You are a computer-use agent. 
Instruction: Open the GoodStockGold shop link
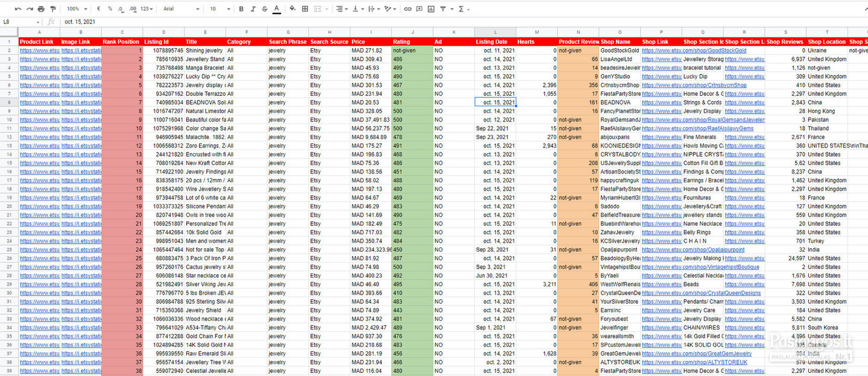tap(694, 51)
